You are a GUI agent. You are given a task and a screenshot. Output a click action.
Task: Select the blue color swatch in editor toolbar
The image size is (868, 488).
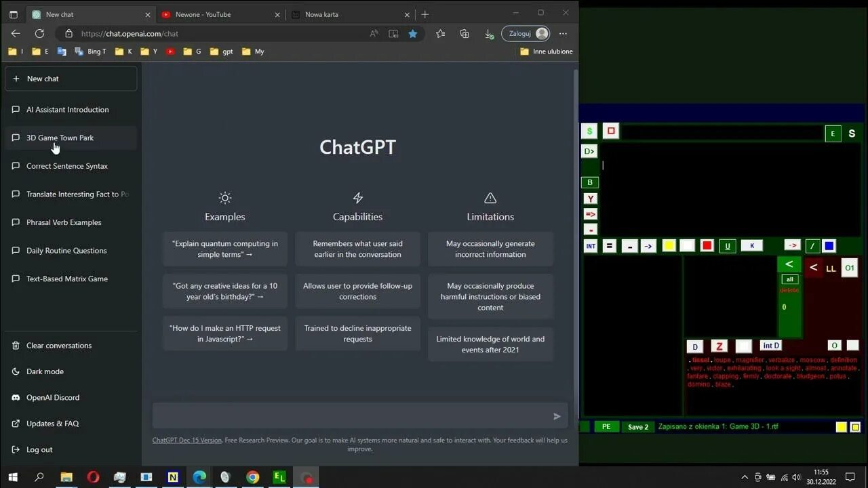click(x=829, y=245)
